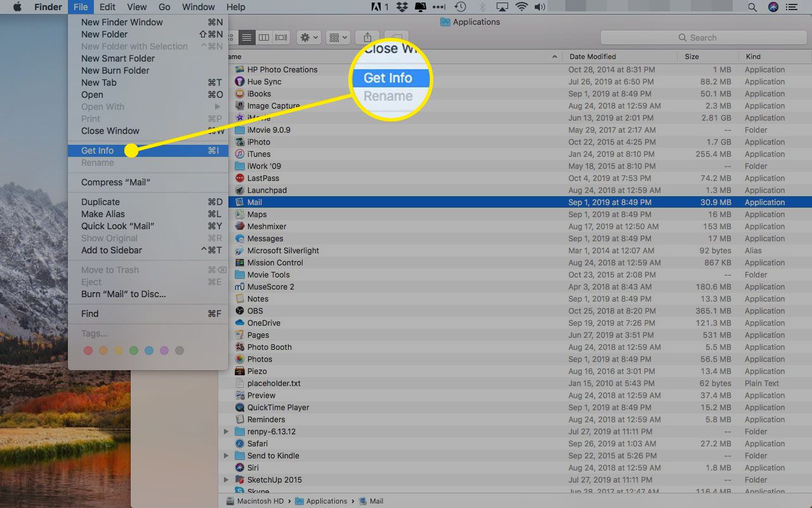Sort by the Name column header

(x=390, y=57)
